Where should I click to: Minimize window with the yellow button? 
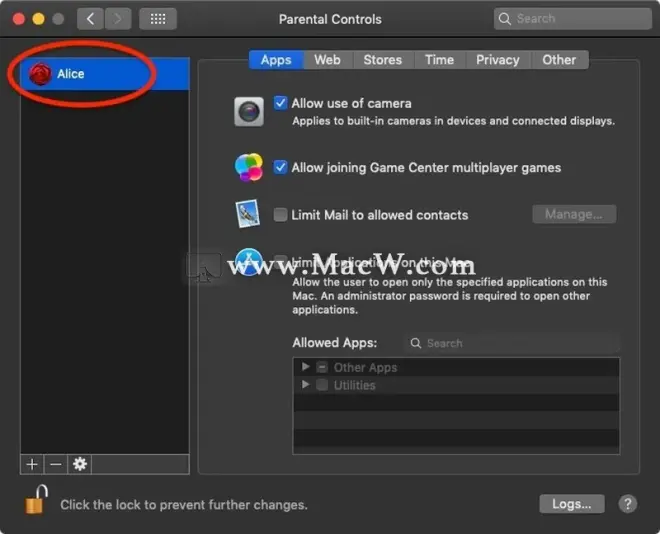(38, 19)
